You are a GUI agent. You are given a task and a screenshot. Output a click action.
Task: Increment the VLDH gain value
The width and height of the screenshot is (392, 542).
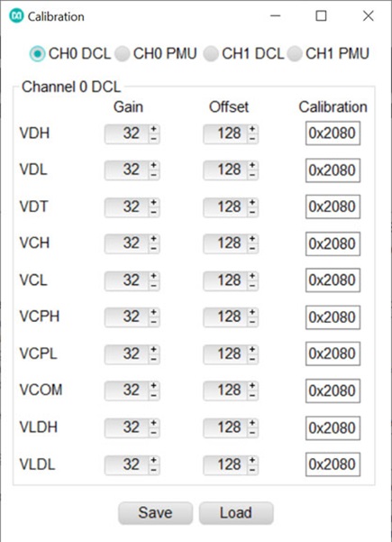pos(154,423)
